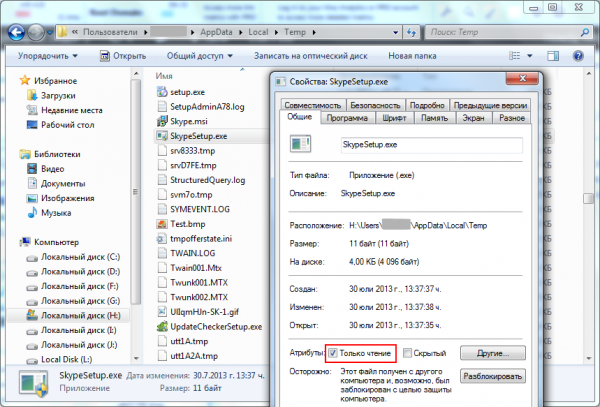Focus the Temp search field
The height and width of the screenshot is (407, 600).
pos(504,33)
